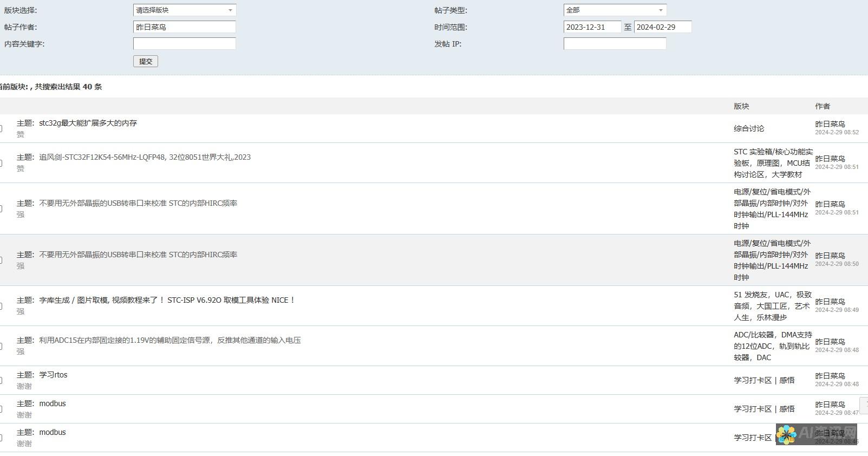This screenshot has height=456, width=868.
Task: Open post stc32g最大能扩展多大的内存
Action: pos(88,123)
